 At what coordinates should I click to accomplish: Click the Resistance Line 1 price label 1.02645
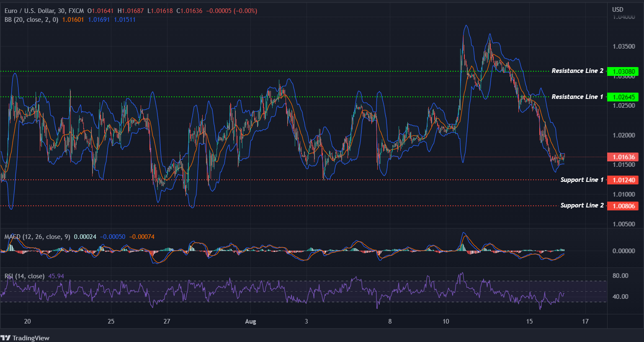coord(622,97)
